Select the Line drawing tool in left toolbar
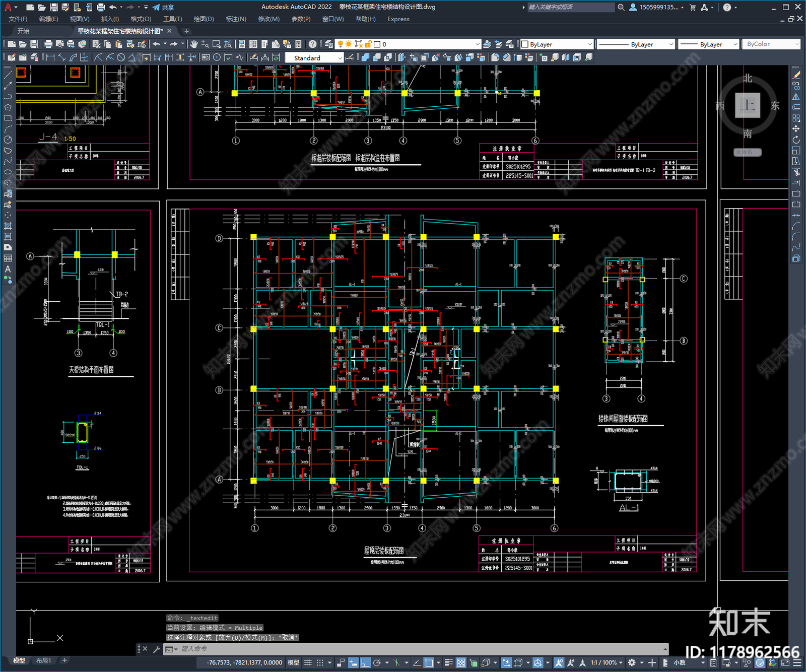 pos(8,75)
